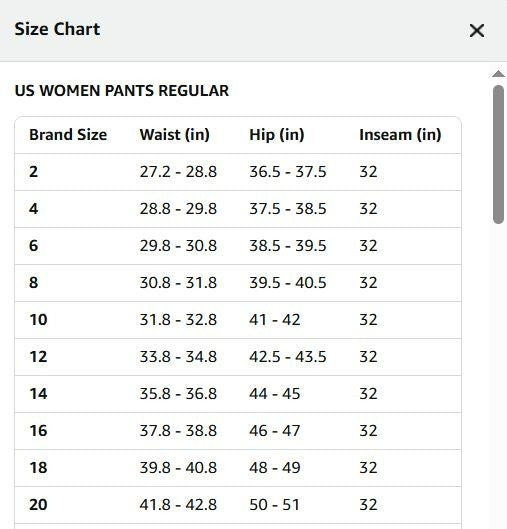The height and width of the screenshot is (529, 507).
Task: Click the Hip (in) column header
Action: coord(277,135)
